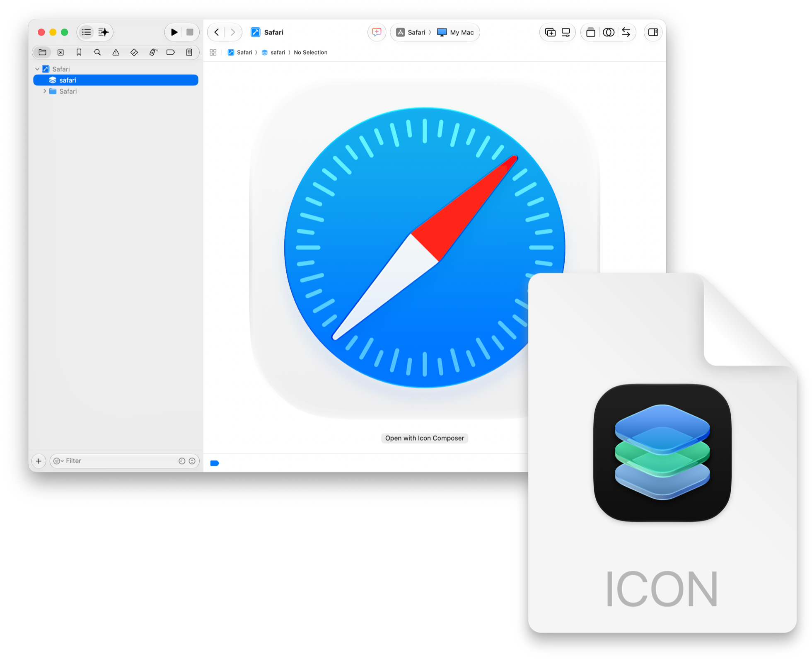This screenshot has height=659, width=812.
Task: Open the filter options menu icon
Action: click(x=58, y=461)
